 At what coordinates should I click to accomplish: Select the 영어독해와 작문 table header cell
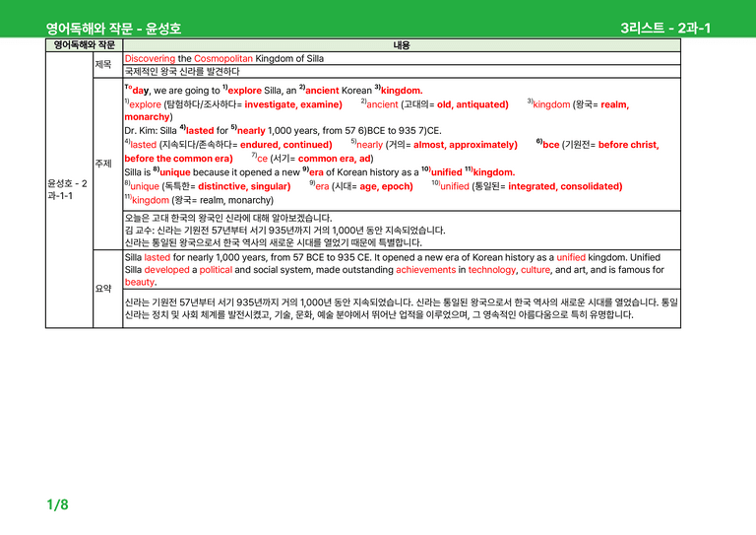coord(85,45)
